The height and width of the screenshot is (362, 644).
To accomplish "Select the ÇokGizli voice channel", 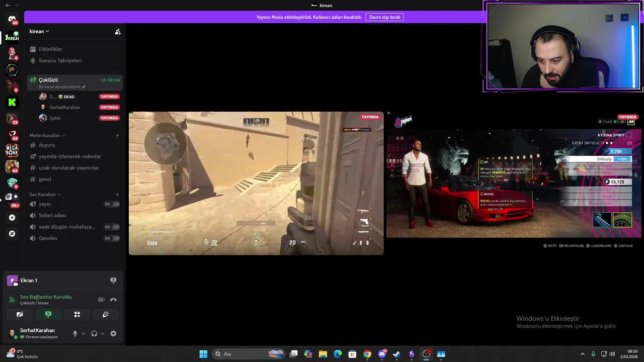I will (x=74, y=83).
